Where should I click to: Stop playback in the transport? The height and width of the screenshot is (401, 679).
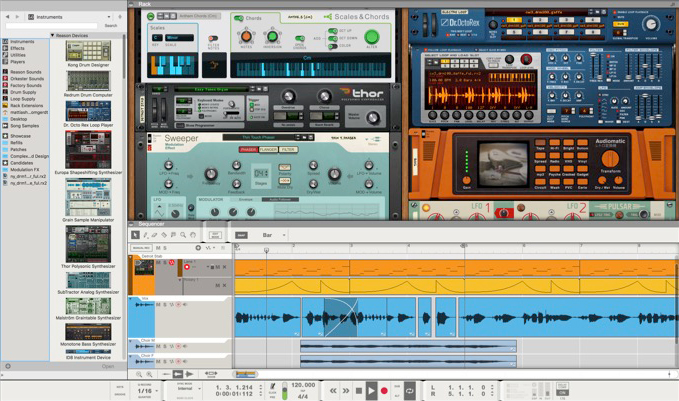(x=359, y=391)
